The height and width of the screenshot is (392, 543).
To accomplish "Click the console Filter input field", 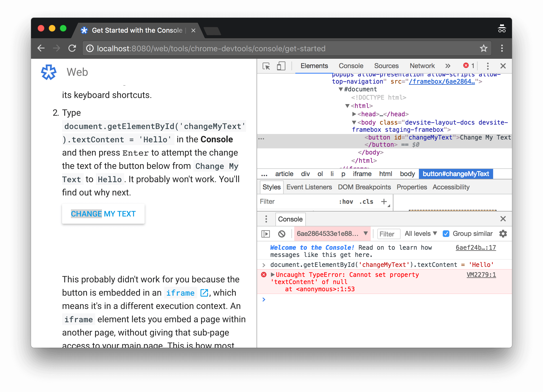I will coord(388,234).
